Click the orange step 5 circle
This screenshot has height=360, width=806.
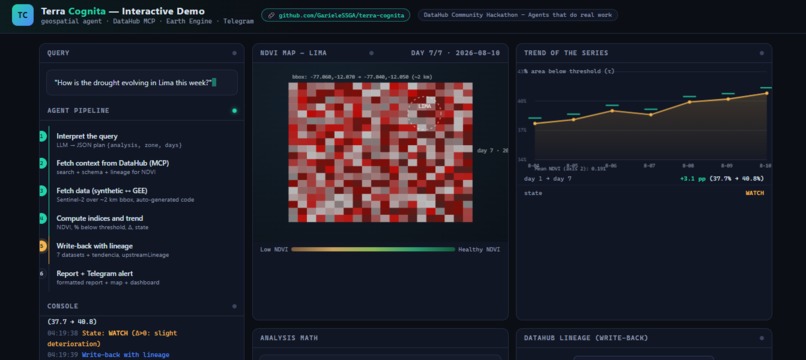(42, 246)
